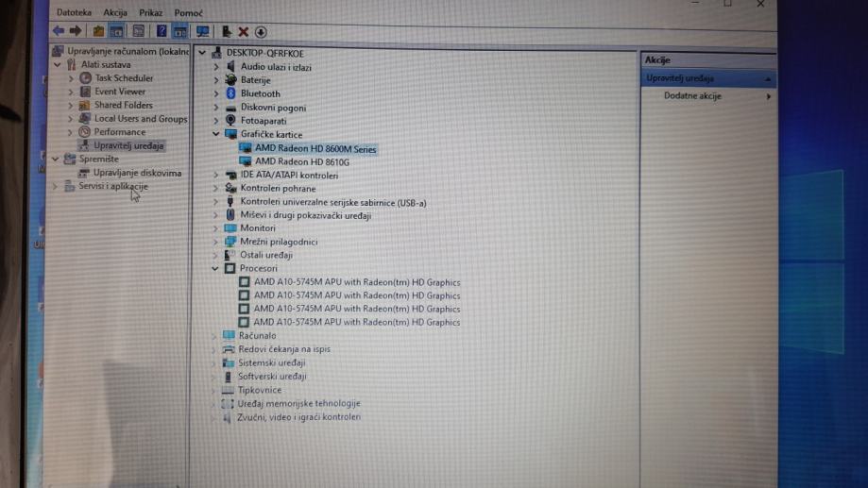Viewport: 868px width, 488px height.
Task: Select Uređaj memorijske tehnologije
Action: point(298,403)
